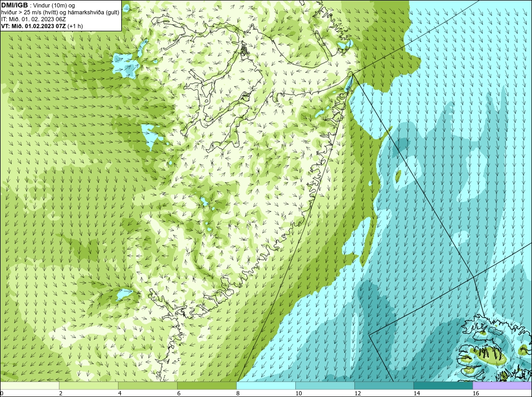Click the 2–4 m/s light green swatch
The height and width of the screenshot is (397, 532).
coord(89,385)
